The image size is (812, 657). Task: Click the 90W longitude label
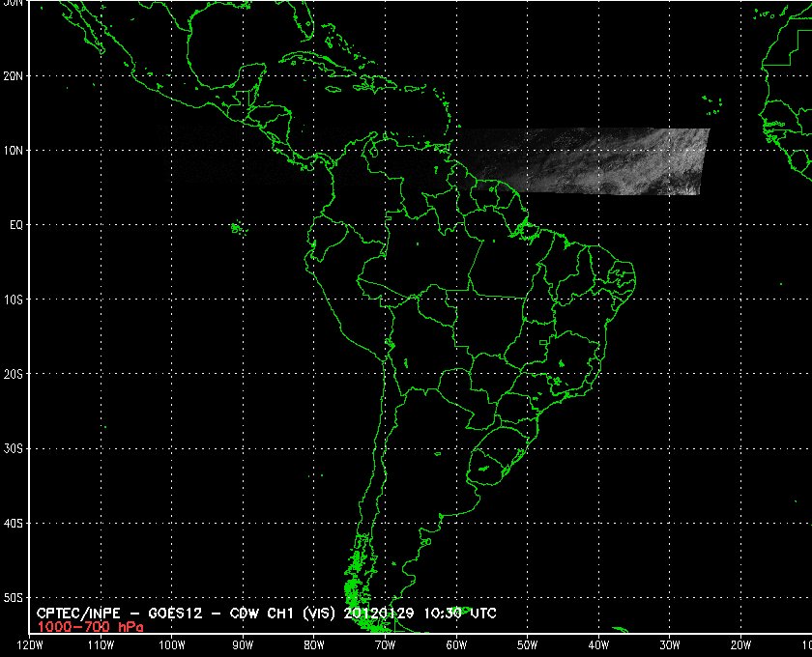tap(243, 645)
